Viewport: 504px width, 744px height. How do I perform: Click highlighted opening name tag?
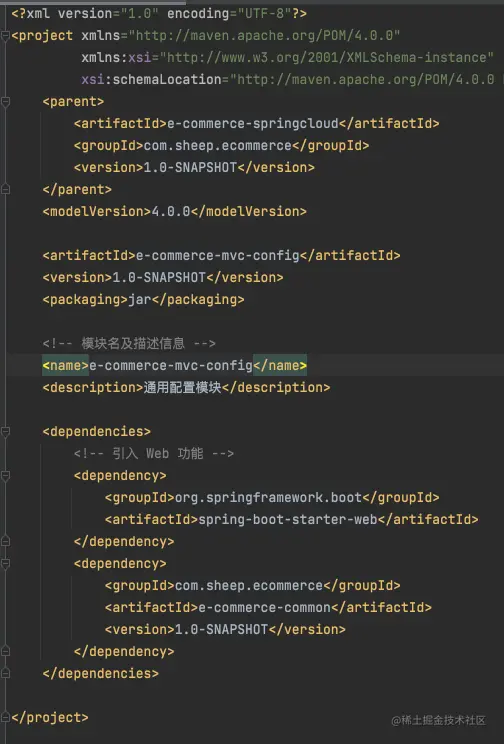pyautogui.click(x=65, y=365)
